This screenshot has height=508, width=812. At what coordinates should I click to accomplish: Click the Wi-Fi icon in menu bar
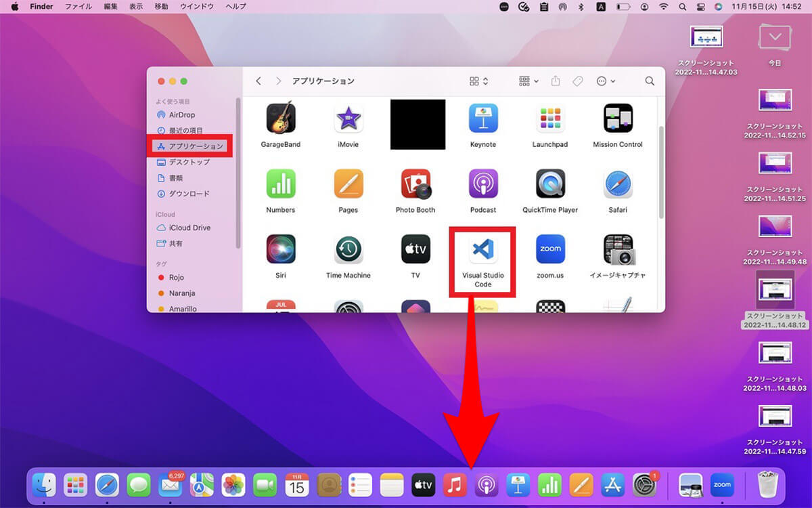coord(664,6)
